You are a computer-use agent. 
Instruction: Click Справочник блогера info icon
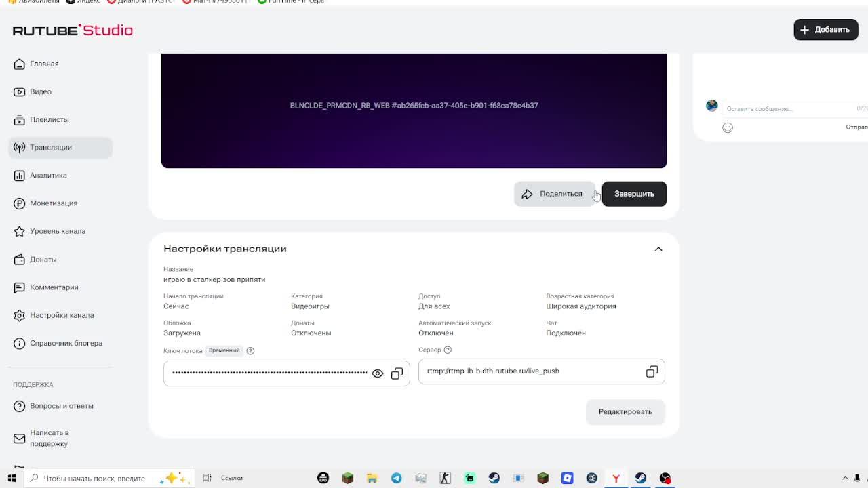coord(19,343)
